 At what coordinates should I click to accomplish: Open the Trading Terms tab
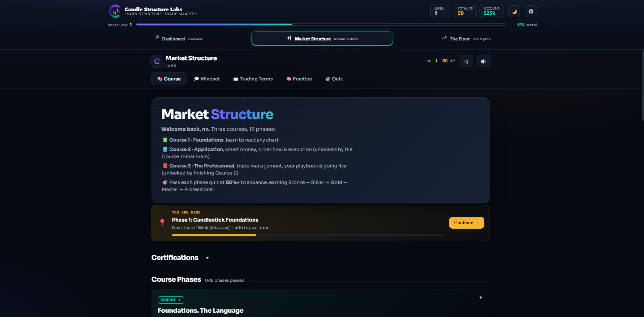(x=253, y=79)
